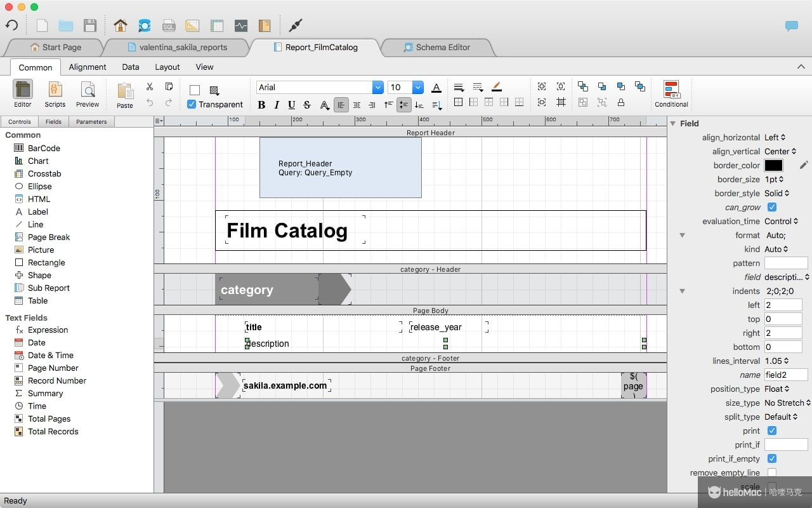Viewport: 812px width, 508px height.
Task: Toggle Italic text formatting
Action: 277,105
